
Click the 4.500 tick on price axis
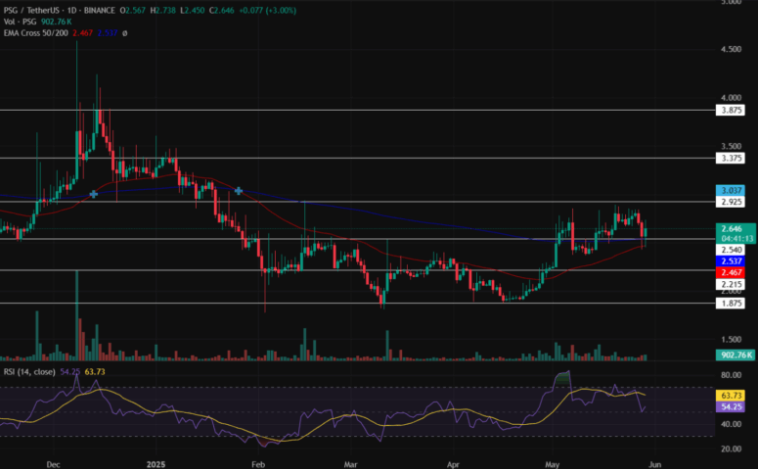[x=731, y=49]
